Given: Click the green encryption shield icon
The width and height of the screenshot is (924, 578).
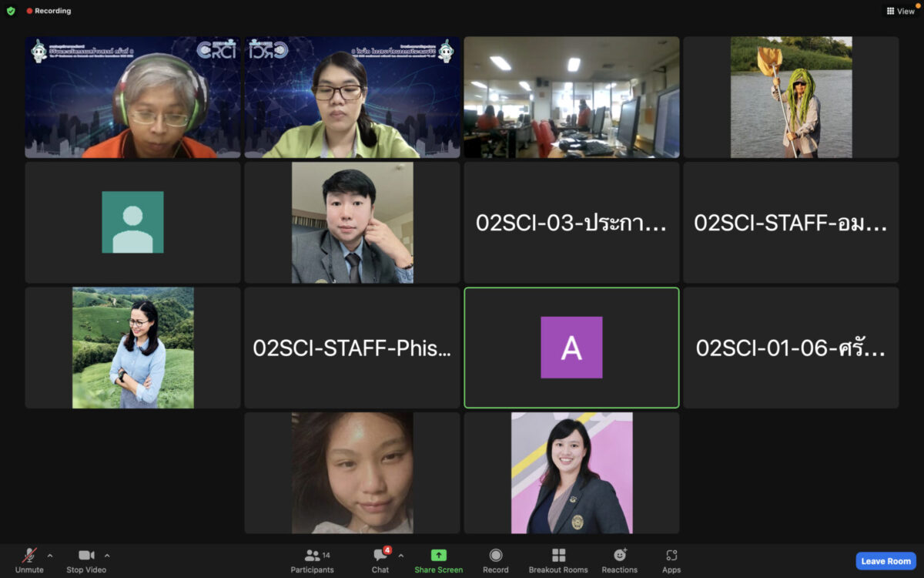Looking at the screenshot, I should (x=11, y=11).
